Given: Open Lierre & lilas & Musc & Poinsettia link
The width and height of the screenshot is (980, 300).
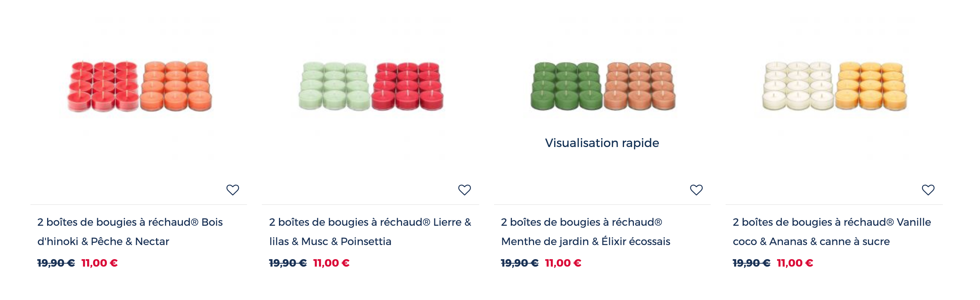Looking at the screenshot, I should 370,231.
